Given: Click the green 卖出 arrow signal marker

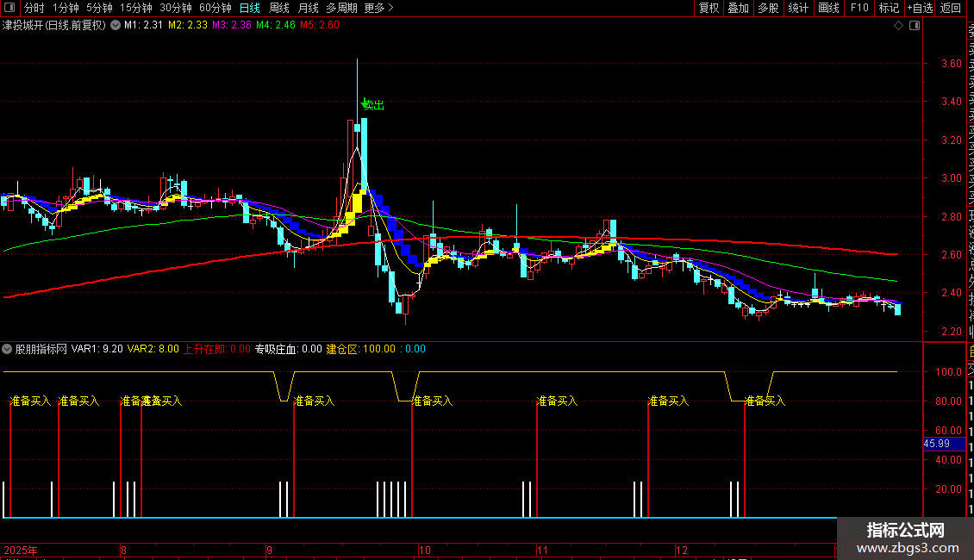Looking at the screenshot, I should [x=365, y=103].
